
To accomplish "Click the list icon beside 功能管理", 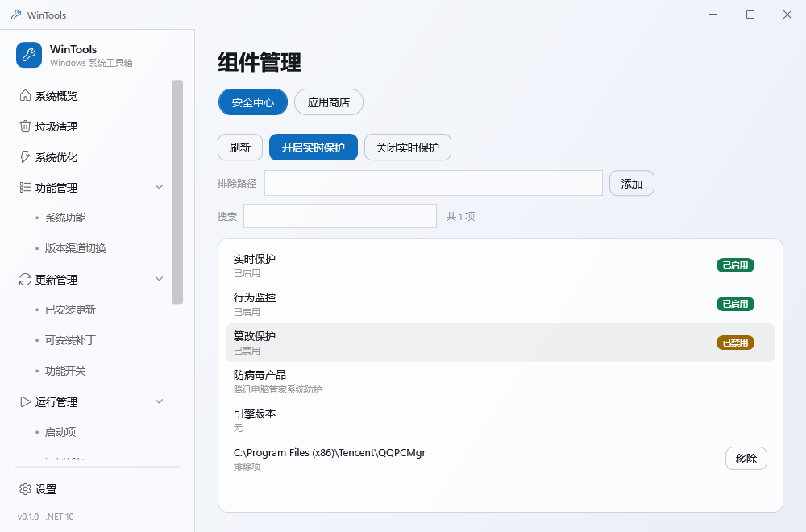I will (x=25, y=188).
